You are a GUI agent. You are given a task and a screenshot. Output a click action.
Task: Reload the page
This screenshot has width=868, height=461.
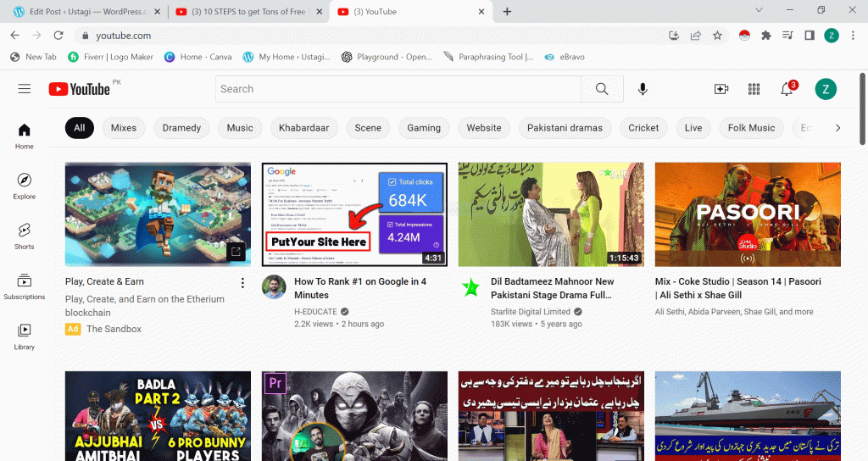pos(58,36)
